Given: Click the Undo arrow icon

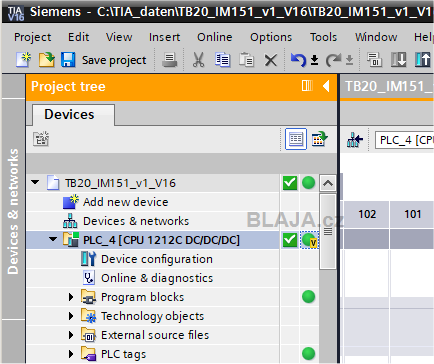Looking at the screenshot, I should pyautogui.click(x=298, y=60).
